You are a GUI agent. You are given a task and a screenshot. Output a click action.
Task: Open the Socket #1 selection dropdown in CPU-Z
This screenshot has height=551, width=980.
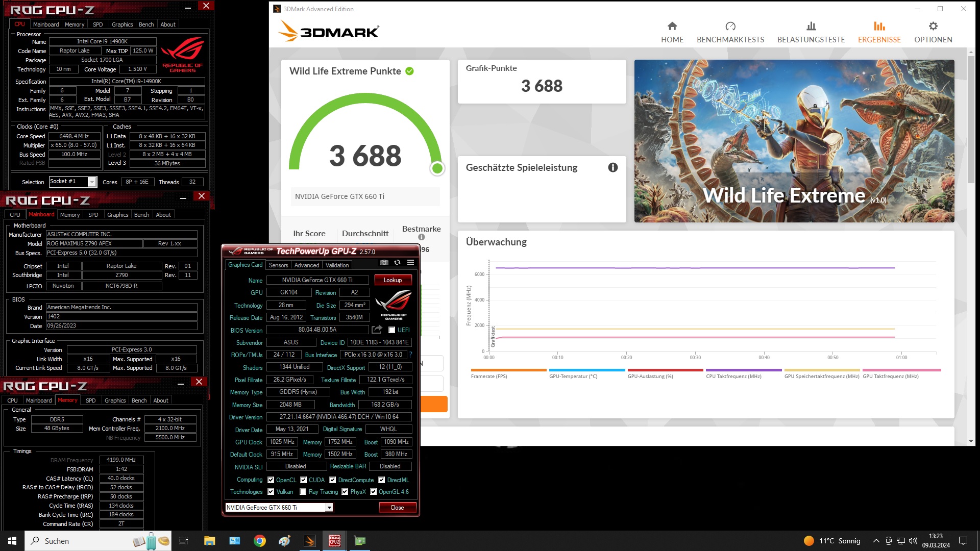coord(73,182)
